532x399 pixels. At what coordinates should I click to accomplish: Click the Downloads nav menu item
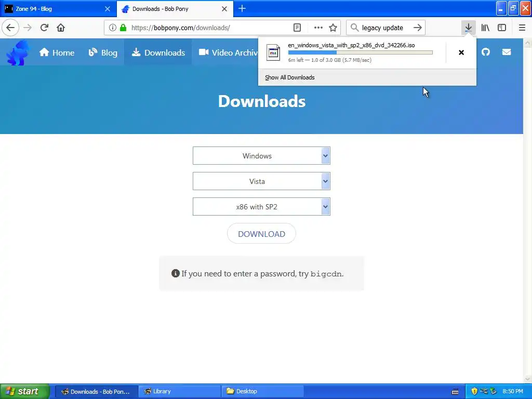coord(158,52)
